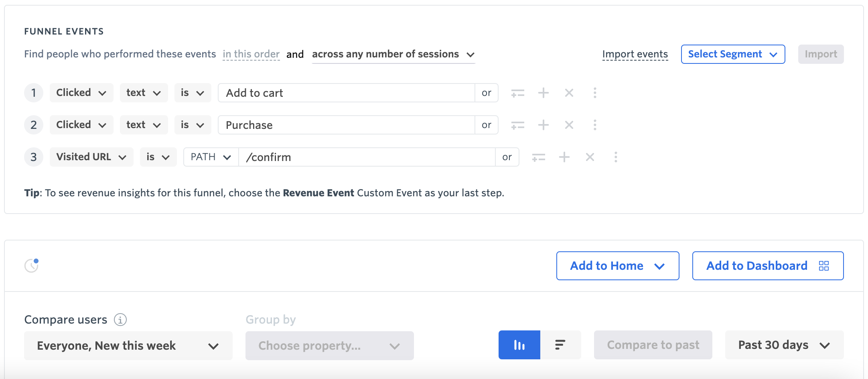The image size is (868, 379).
Task: Switch to horizontal bar chart view
Action: click(x=560, y=345)
